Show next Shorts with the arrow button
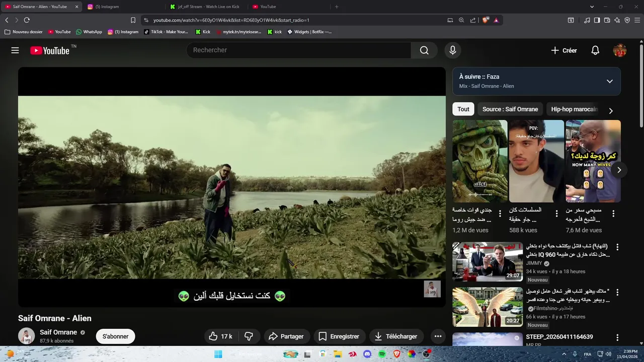 click(x=619, y=170)
